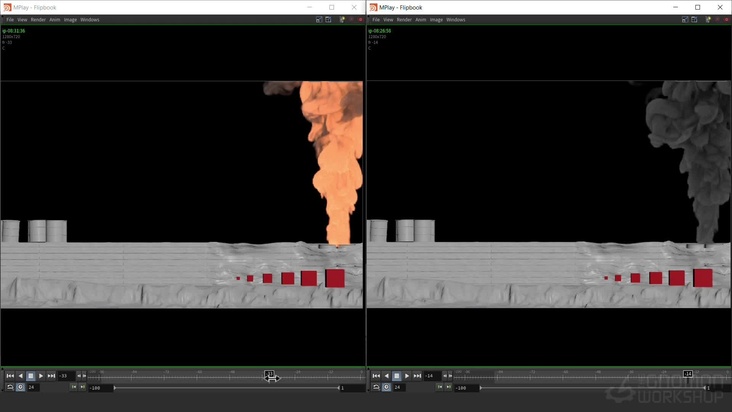Viewport: 732px width, 412px height.
Task: Click frame -33 marker on left timeline
Action: click(269, 374)
